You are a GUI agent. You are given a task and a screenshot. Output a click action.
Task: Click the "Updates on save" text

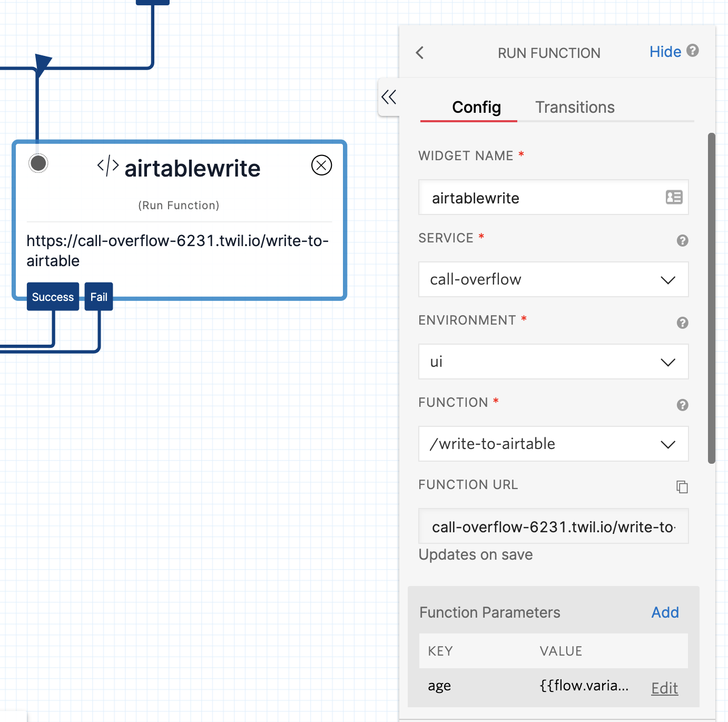click(x=476, y=554)
